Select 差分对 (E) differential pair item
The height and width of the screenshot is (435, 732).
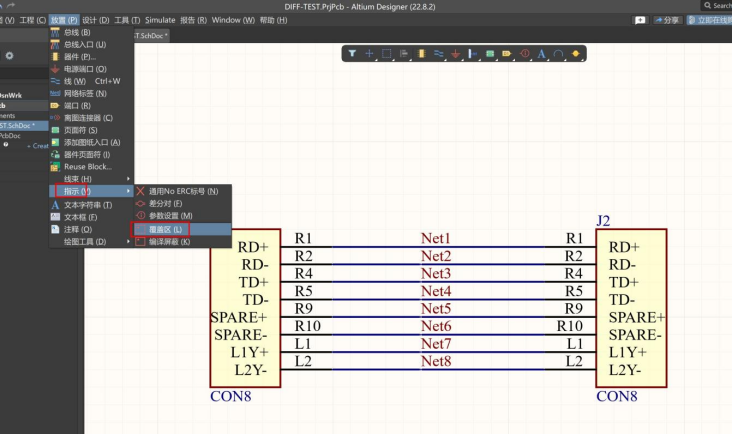click(183, 203)
